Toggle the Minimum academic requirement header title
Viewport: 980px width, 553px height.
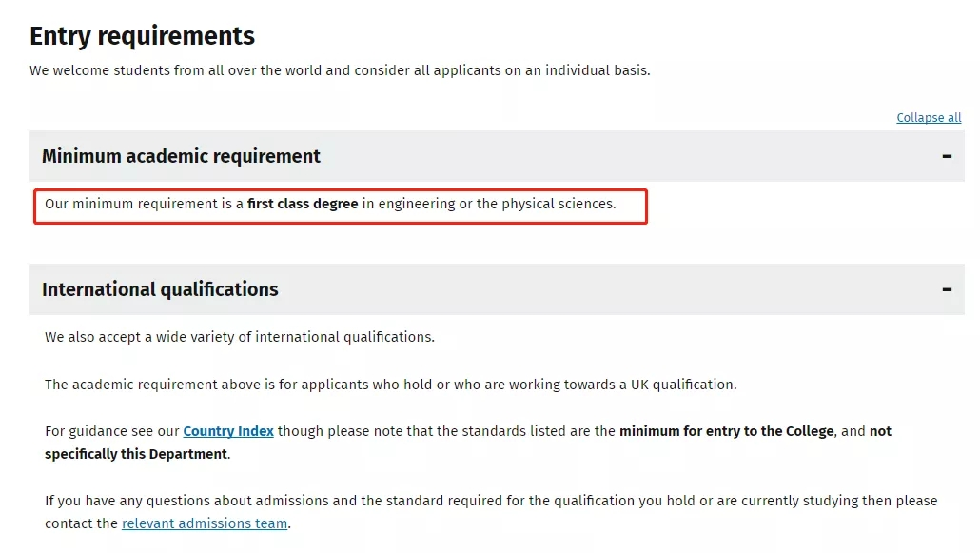click(x=181, y=156)
